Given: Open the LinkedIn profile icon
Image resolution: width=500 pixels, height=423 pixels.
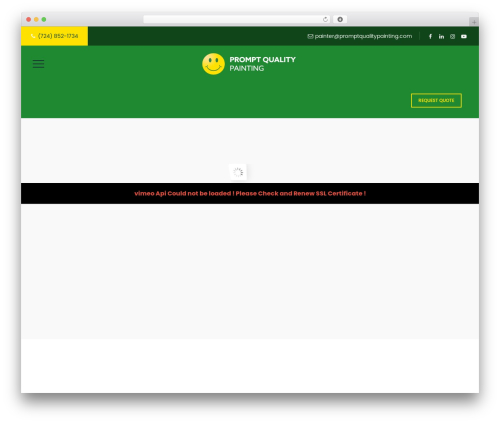Looking at the screenshot, I should pos(441,36).
